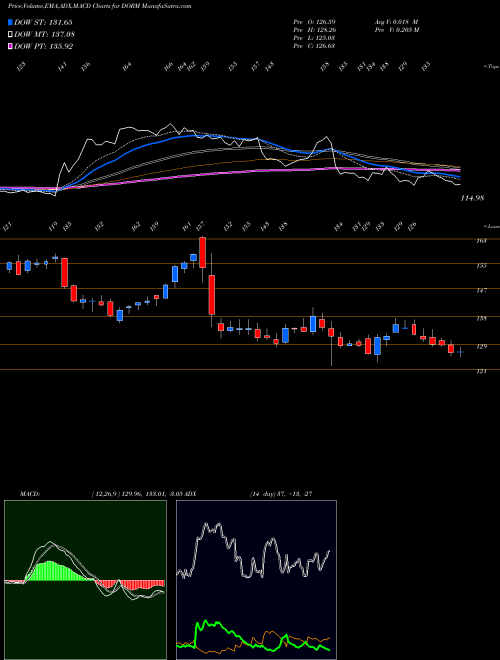Click the 114.98 label below the EMA lines
Viewport: 500px width, 660px height.
(x=472, y=198)
